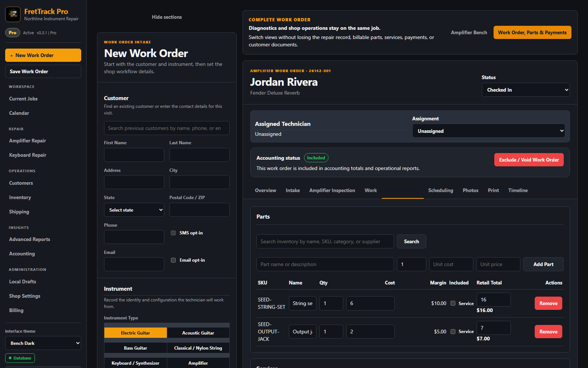Open the Select state dropdown
The height and width of the screenshot is (368, 588).
point(134,210)
